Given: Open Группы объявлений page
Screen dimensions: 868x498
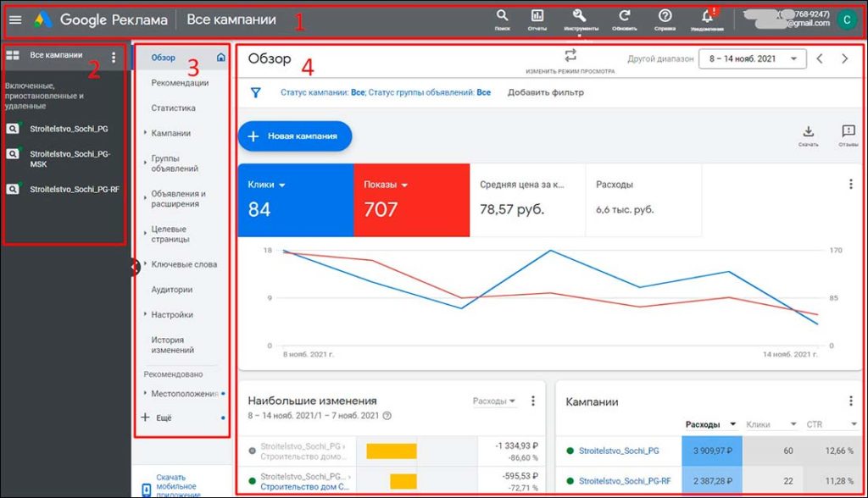Looking at the screenshot, I should click(175, 163).
